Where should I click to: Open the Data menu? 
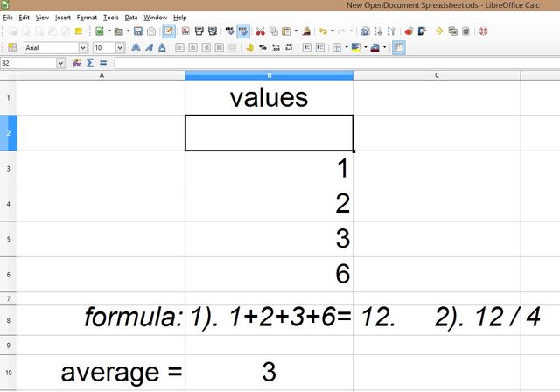(131, 17)
